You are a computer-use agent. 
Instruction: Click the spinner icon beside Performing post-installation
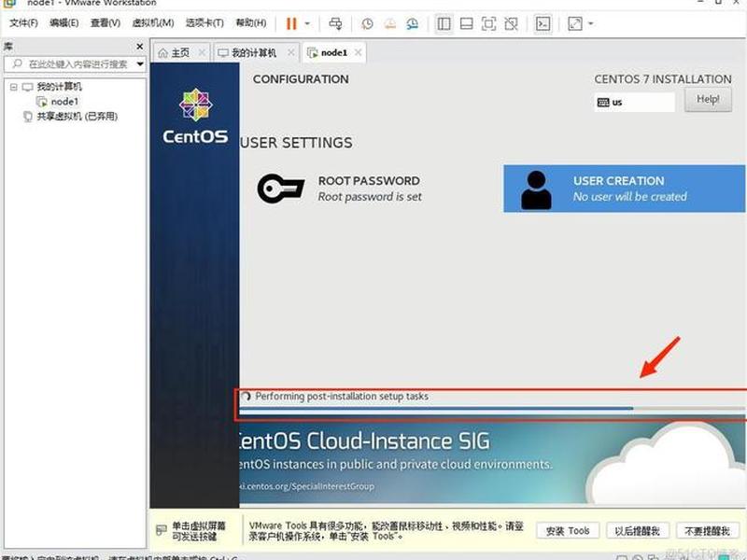pyautogui.click(x=246, y=396)
